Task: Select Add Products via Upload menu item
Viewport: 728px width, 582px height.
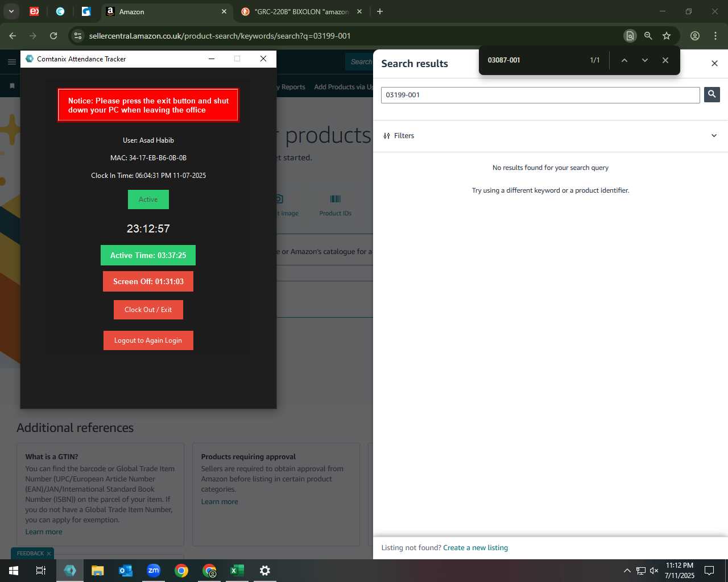Action: point(344,87)
